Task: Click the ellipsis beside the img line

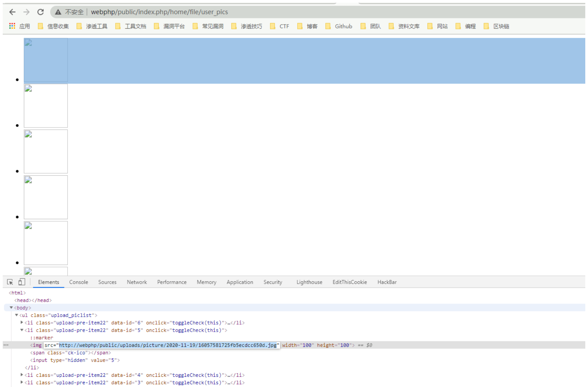Action: tap(6, 345)
